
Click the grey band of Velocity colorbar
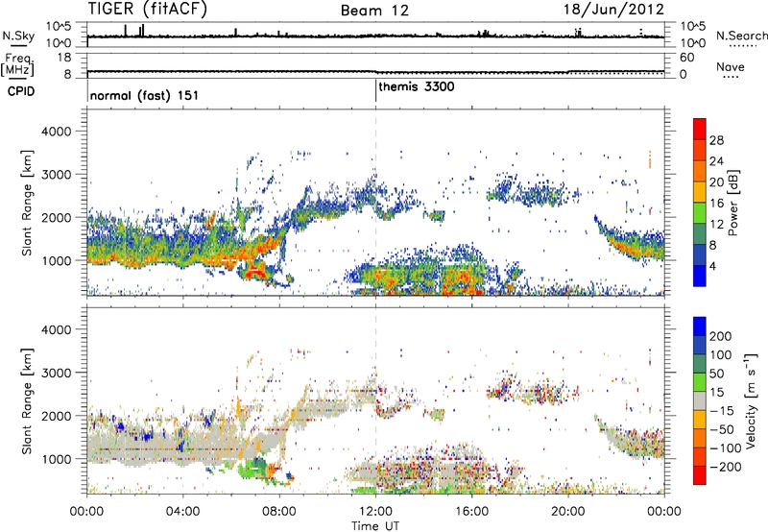tap(700, 401)
